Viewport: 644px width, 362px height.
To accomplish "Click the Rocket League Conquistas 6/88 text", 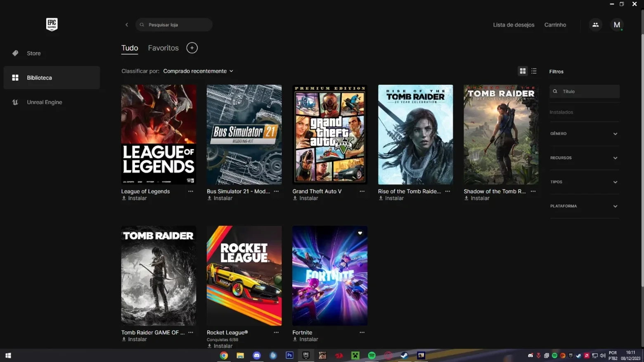I will pyautogui.click(x=223, y=340).
